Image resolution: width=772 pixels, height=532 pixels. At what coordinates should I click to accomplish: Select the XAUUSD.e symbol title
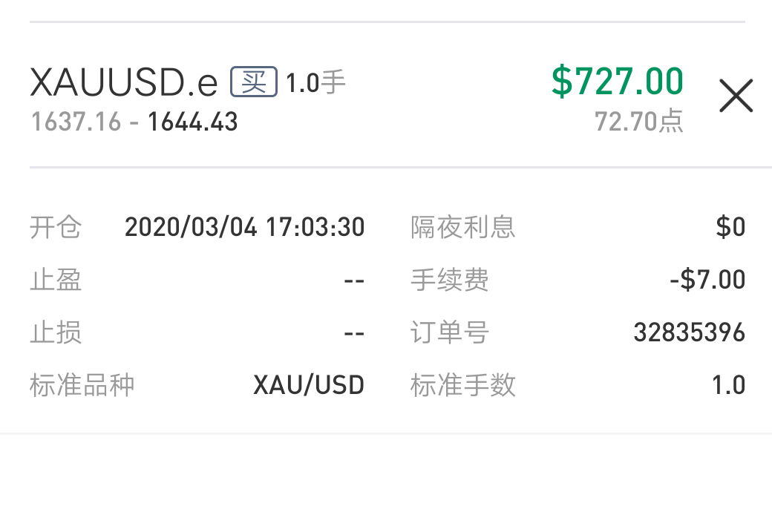click(x=124, y=83)
